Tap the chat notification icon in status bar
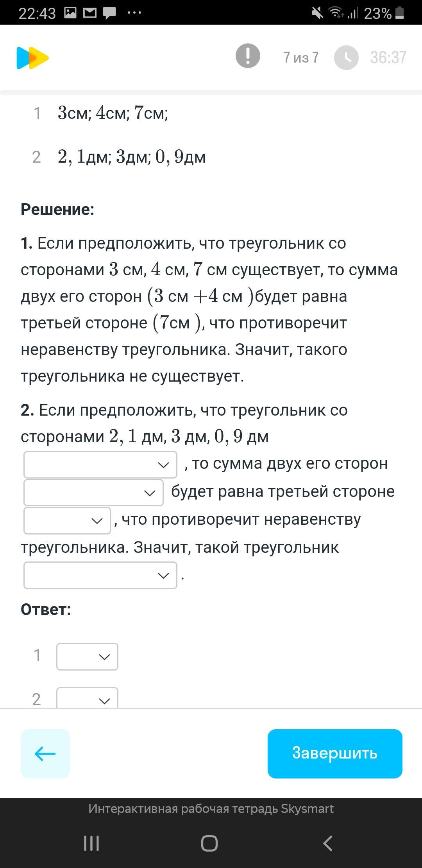Viewport: 422px width, 868px height. 109,13
